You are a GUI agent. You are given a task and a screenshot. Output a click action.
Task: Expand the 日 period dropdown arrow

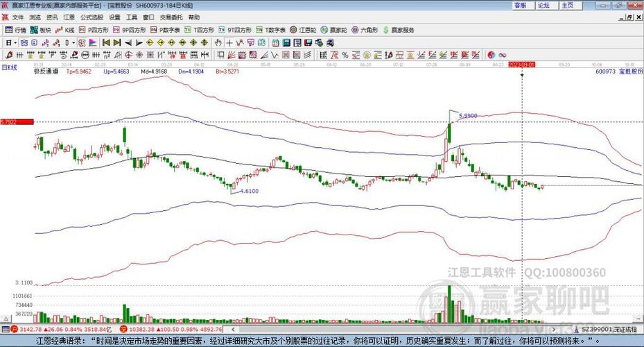point(15,43)
